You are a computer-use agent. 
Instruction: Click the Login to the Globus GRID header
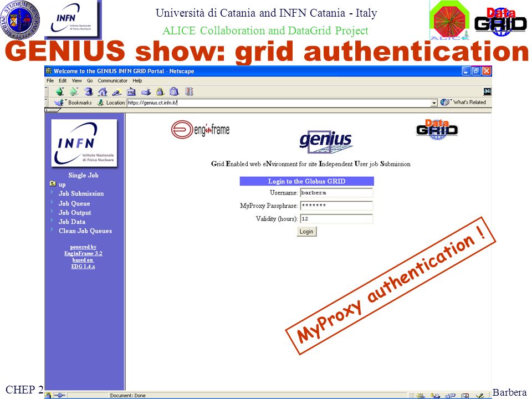tap(306, 181)
